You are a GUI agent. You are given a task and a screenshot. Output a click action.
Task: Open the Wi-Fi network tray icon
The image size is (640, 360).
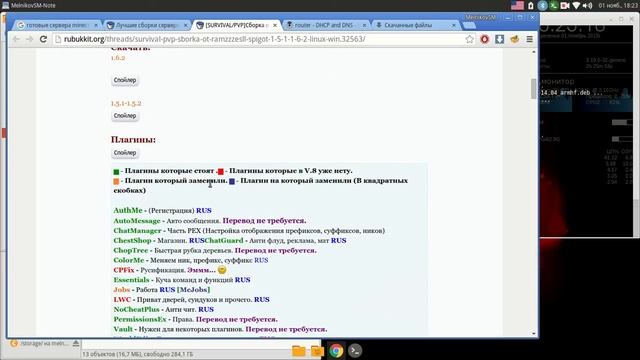coord(576,5)
